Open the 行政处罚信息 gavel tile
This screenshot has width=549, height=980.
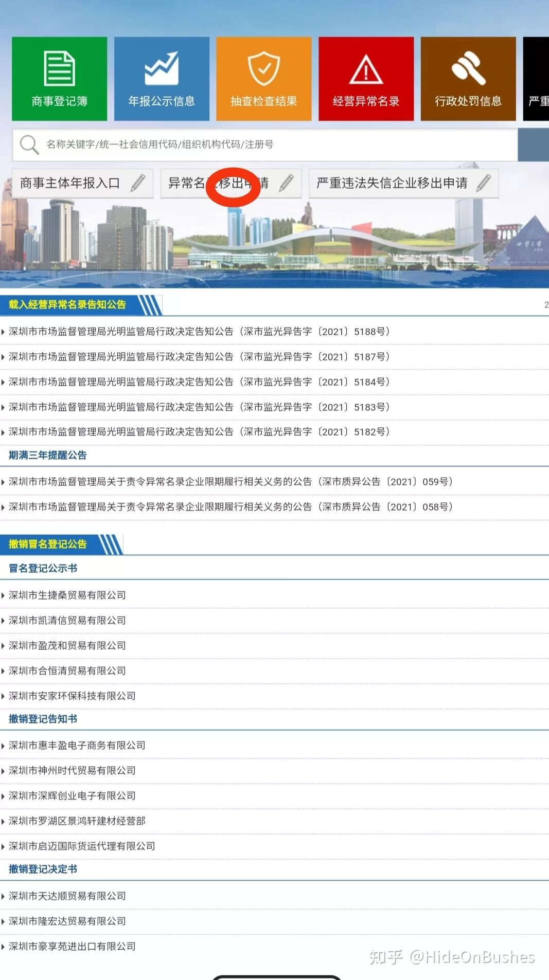click(468, 79)
